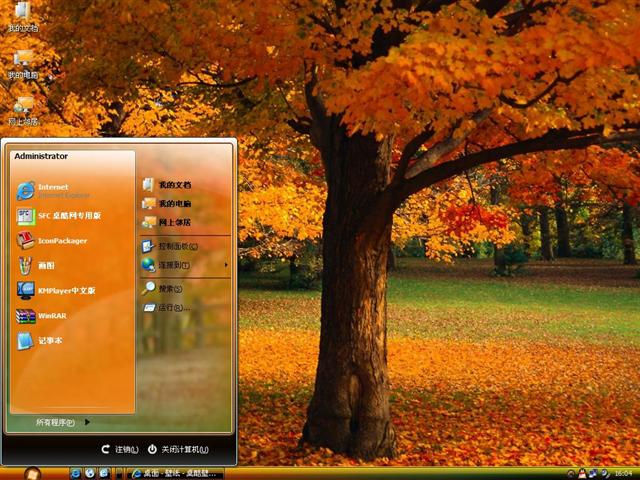Select 我的电脑 icon on desktop
640x480 pixels.
click(x=23, y=64)
